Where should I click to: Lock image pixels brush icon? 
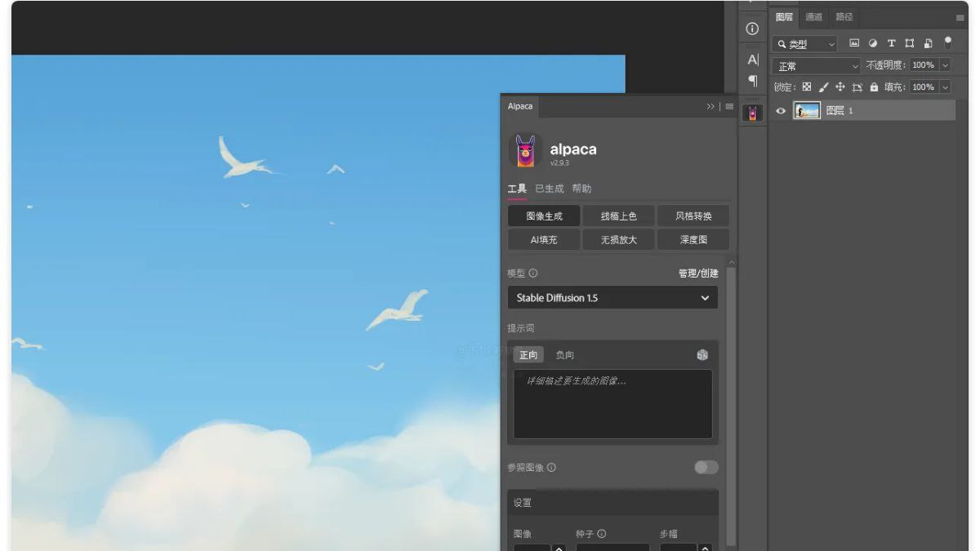823,87
